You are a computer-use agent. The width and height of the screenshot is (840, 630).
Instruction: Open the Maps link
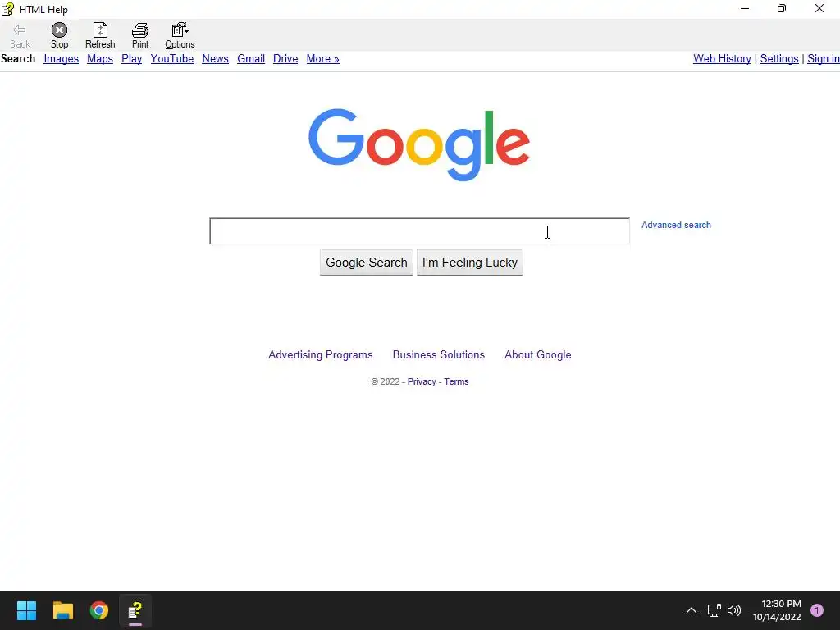[x=100, y=59]
